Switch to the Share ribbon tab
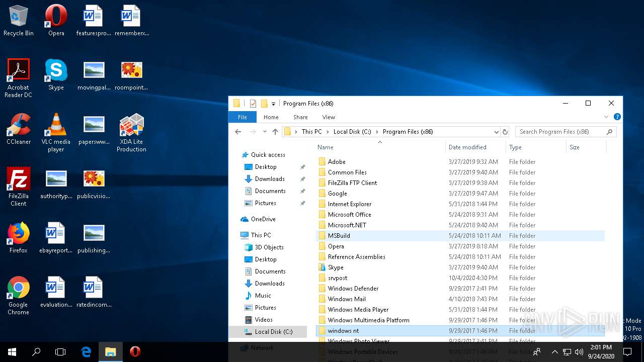The width and height of the screenshot is (644, 362). click(300, 117)
